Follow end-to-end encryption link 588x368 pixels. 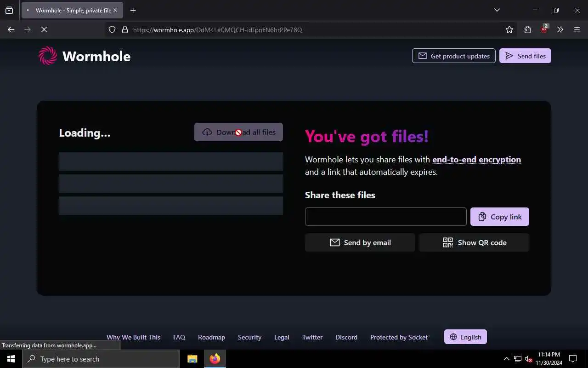tap(476, 160)
